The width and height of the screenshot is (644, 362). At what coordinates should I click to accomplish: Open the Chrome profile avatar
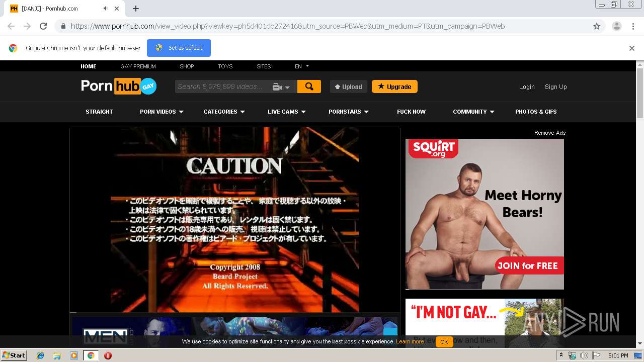616,26
